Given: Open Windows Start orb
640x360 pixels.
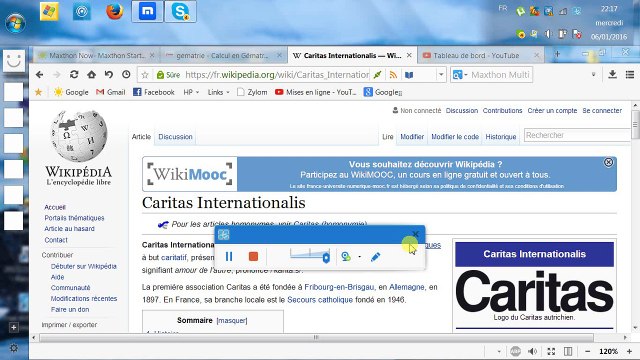Looking at the screenshot, I should pos(16,23).
